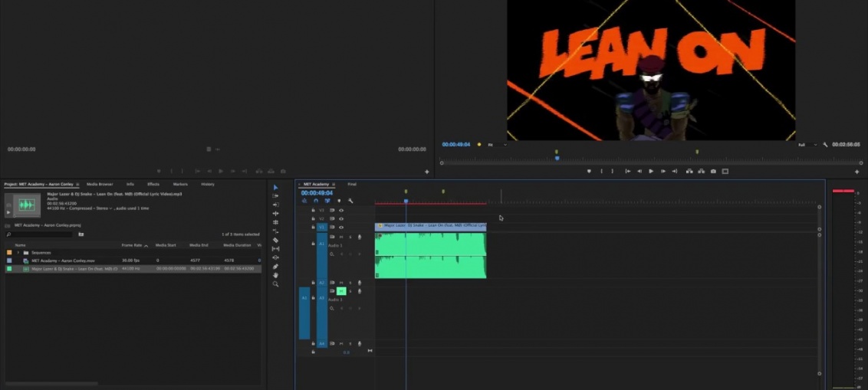This screenshot has height=390, width=868.
Task: Toggle V2 track output eye
Action: pos(341,218)
